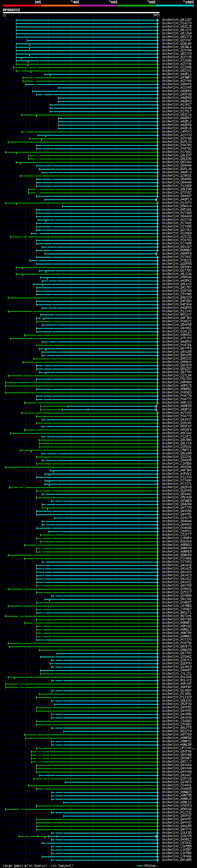Open UniRef100_Q9AXF6 entry
The height and width of the screenshot is (868, 197).
[176, 84]
